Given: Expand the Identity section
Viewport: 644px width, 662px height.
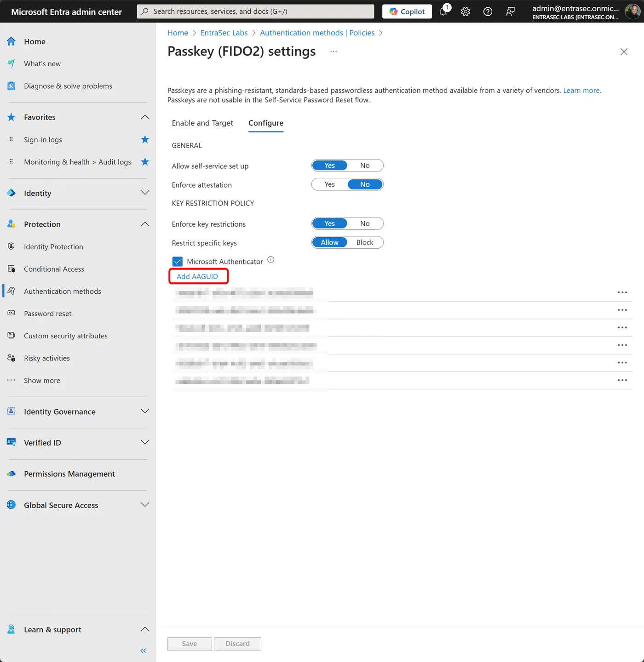Looking at the screenshot, I should (x=145, y=193).
